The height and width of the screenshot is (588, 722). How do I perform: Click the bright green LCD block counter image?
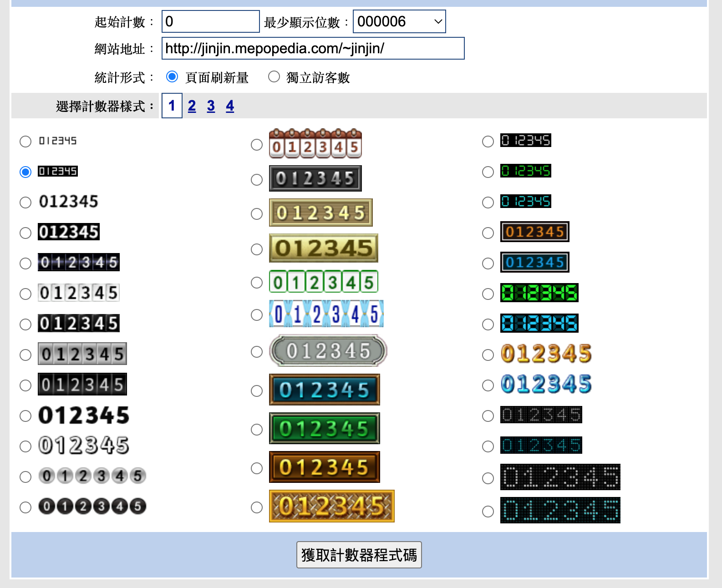[x=539, y=293]
